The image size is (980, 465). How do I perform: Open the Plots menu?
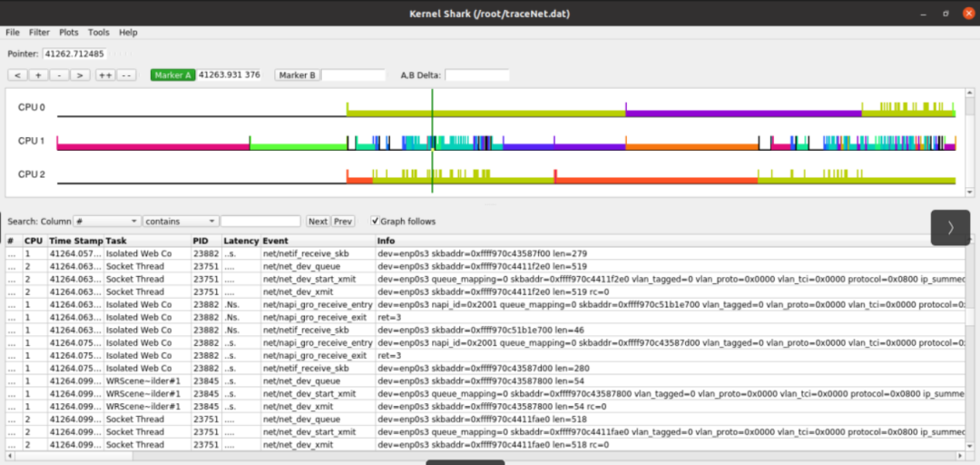(69, 33)
